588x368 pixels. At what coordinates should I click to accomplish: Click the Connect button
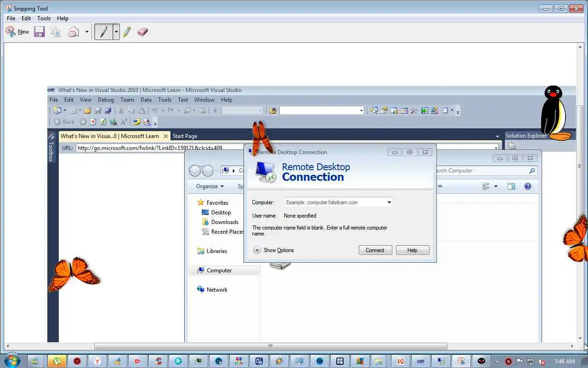[x=375, y=250]
